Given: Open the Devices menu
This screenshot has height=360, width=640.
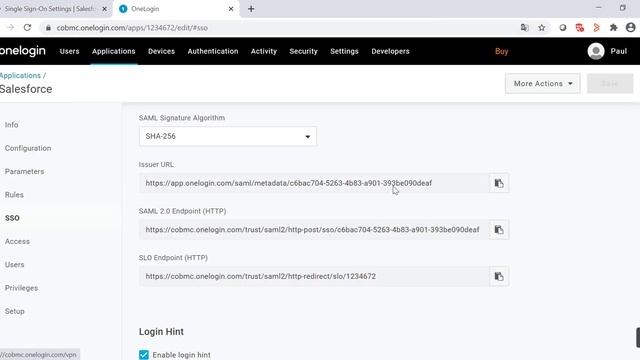Looking at the screenshot, I should (161, 51).
